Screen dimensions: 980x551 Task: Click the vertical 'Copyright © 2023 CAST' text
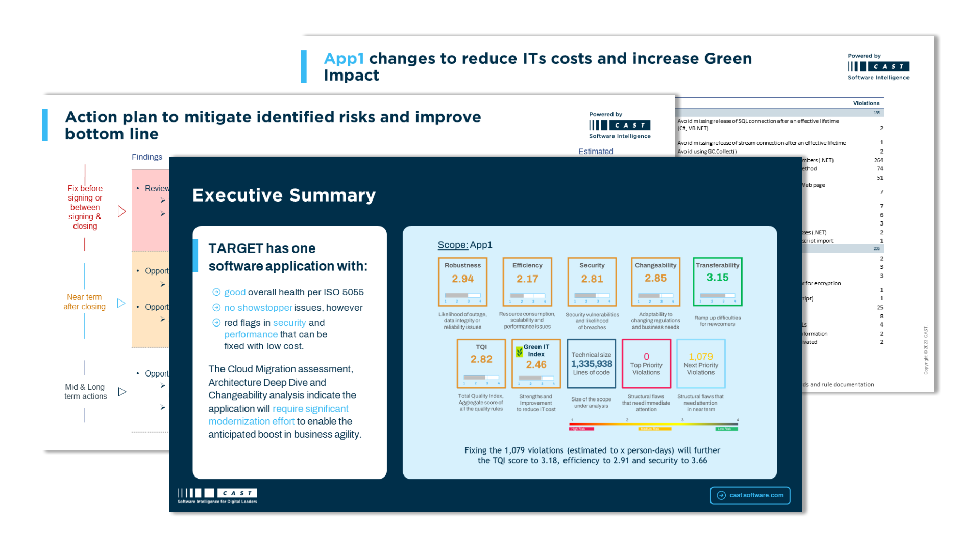[x=926, y=350]
